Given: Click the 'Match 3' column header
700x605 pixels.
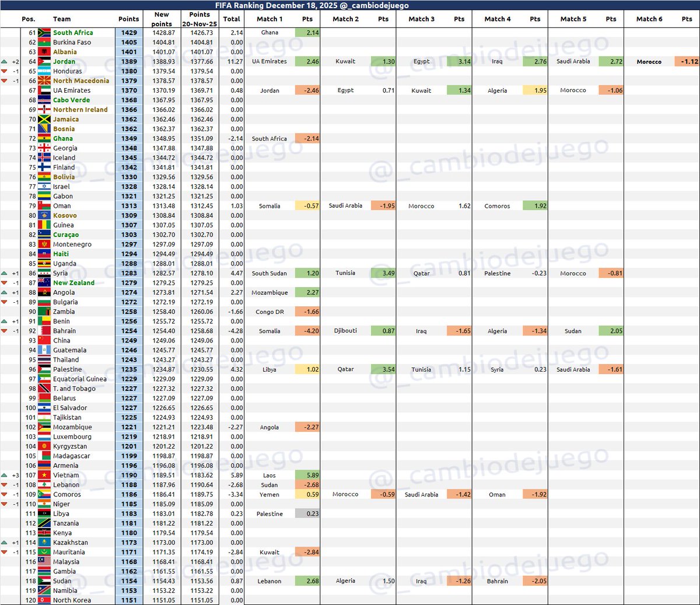Looking at the screenshot, I should 421,19.
